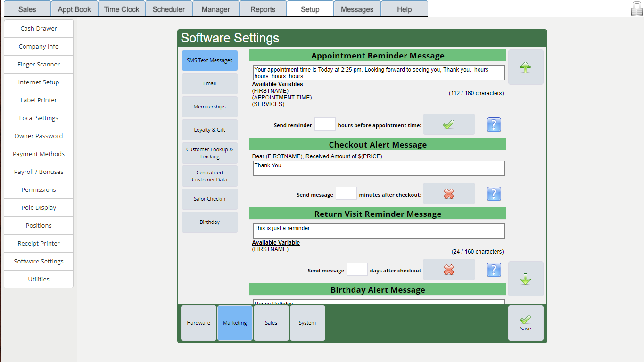Open the Time Clock tab
Screen dimensions: 644x362
(x=122, y=9)
